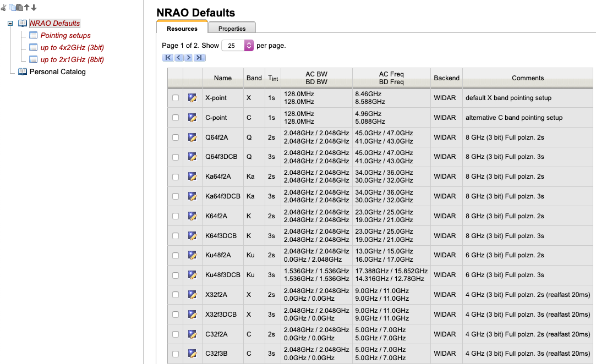Select the Resources tab
Screen dimensions: 596x364
182,29
